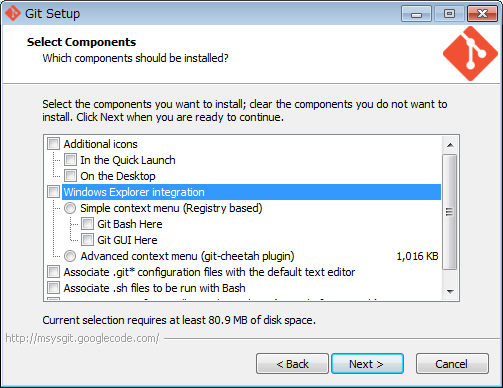Select Simple context menu radio button
This screenshot has width=503, height=388.
click(70, 208)
